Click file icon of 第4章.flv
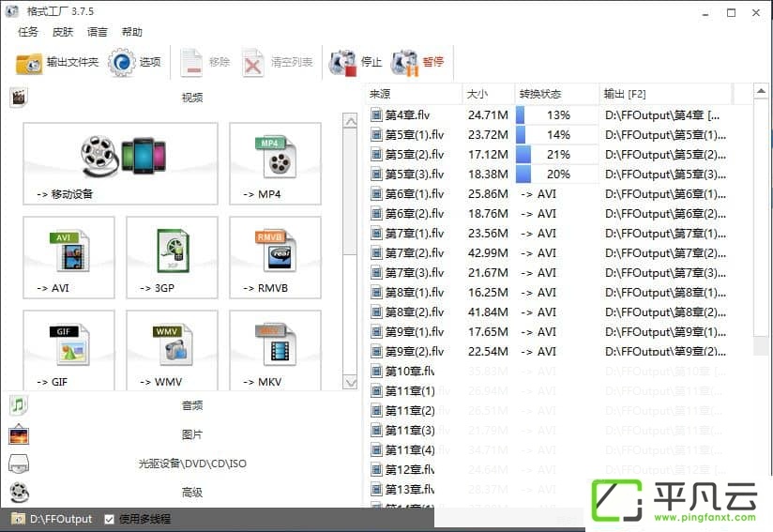 (376, 114)
